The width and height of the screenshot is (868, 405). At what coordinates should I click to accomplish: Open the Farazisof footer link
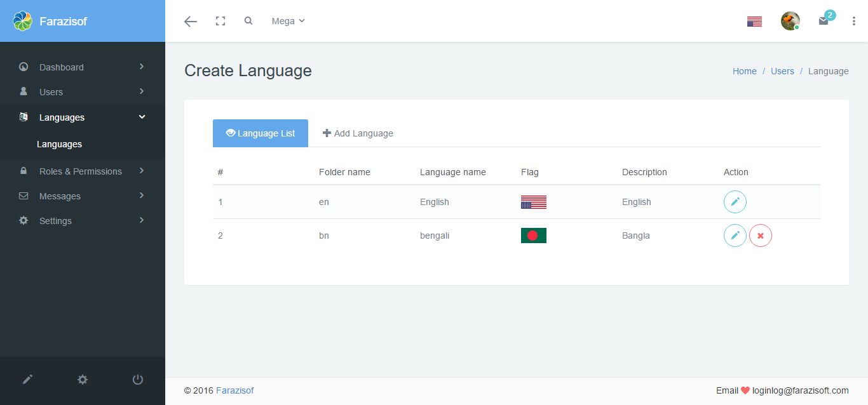234,390
